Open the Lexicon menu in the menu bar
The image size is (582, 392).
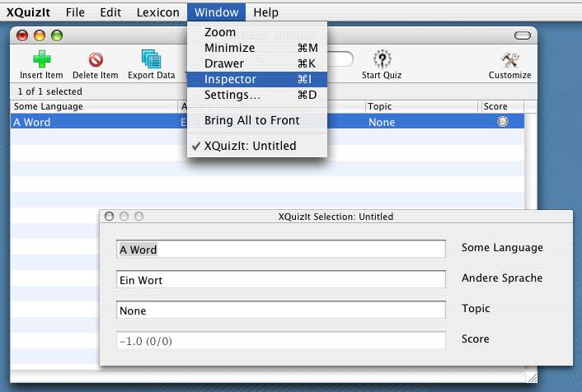pyautogui.click(x=158, y=12)
